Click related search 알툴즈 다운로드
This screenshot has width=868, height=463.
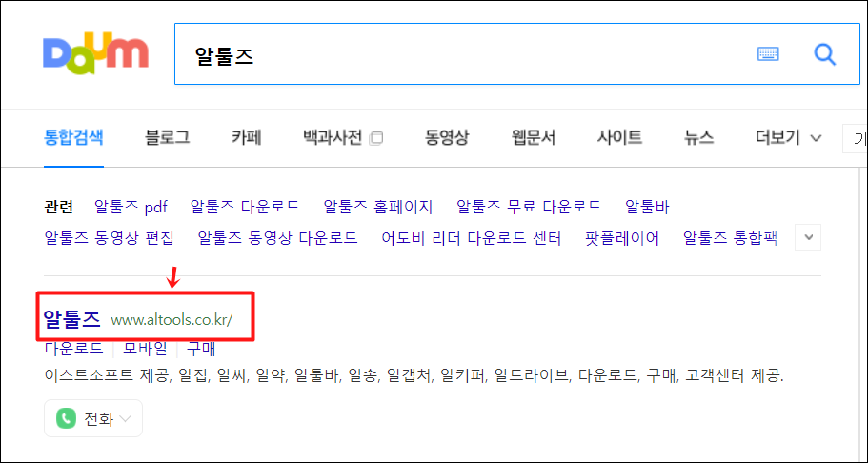coord(245,207)
